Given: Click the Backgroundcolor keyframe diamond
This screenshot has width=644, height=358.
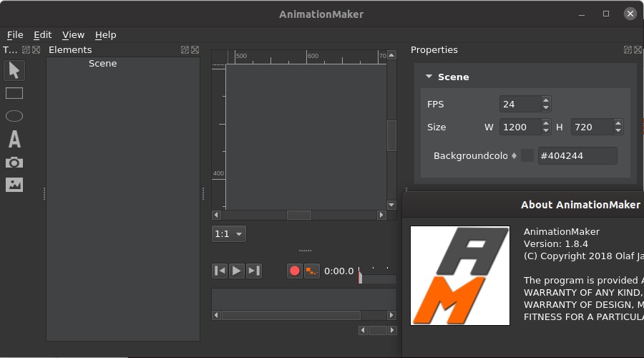Looking at the screenshot, I should (x=514, y=156).
